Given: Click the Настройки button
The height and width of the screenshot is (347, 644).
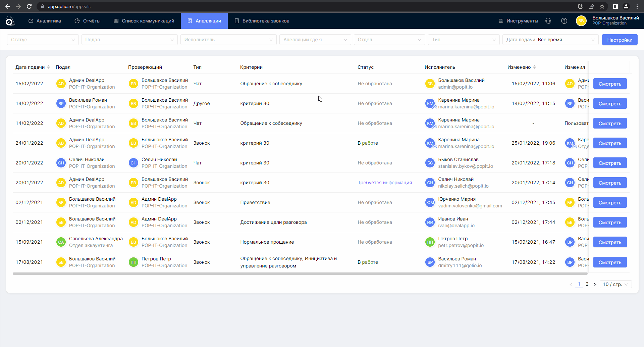Looking at the screenshot, I should click(620, 40).
